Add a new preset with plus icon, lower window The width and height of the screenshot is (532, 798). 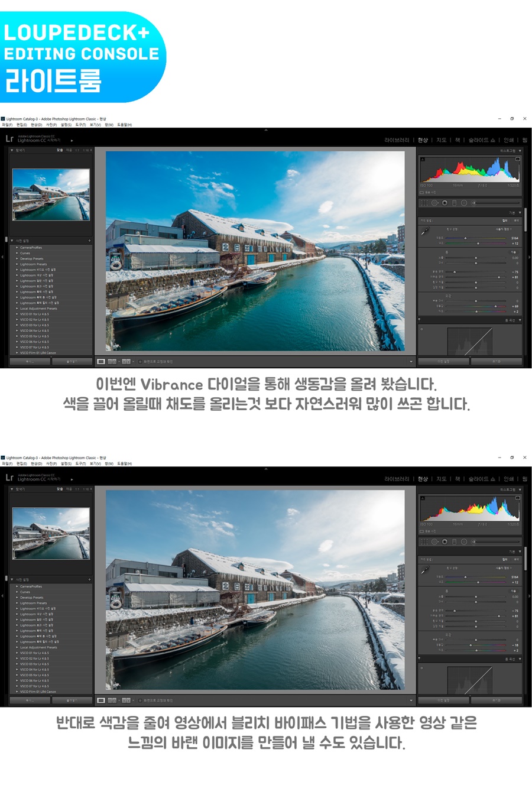point(89,579)
